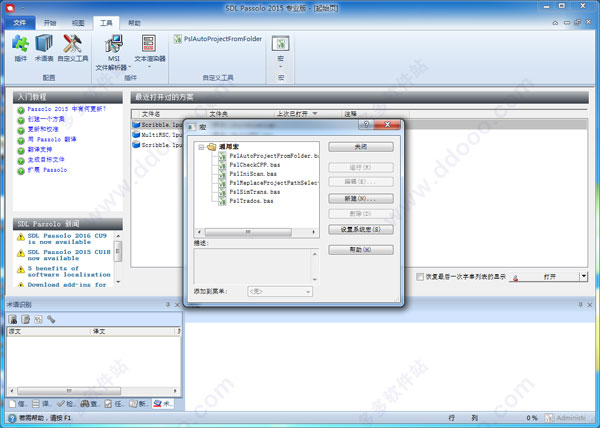This screenshot has height=428, width=600.
Task: Open the 添加到菜单 combo box
Action: pyautogui.click(x=280, y=291)
